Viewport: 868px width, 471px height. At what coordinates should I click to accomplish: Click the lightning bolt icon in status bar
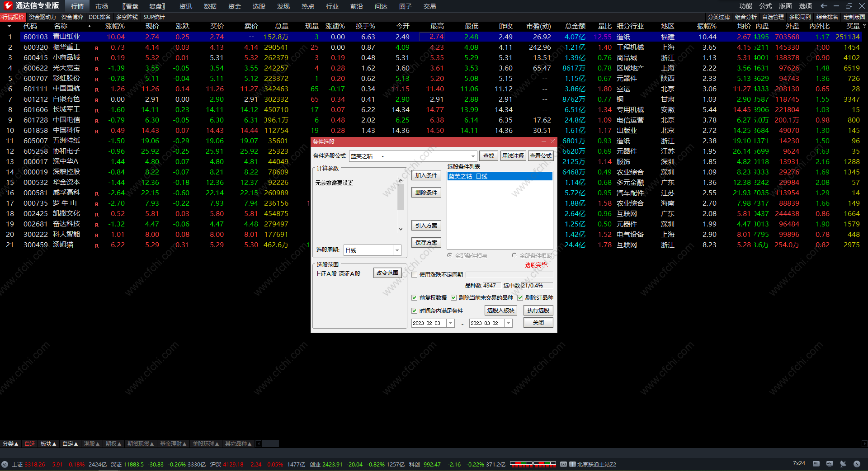click(x=857, y=464)
